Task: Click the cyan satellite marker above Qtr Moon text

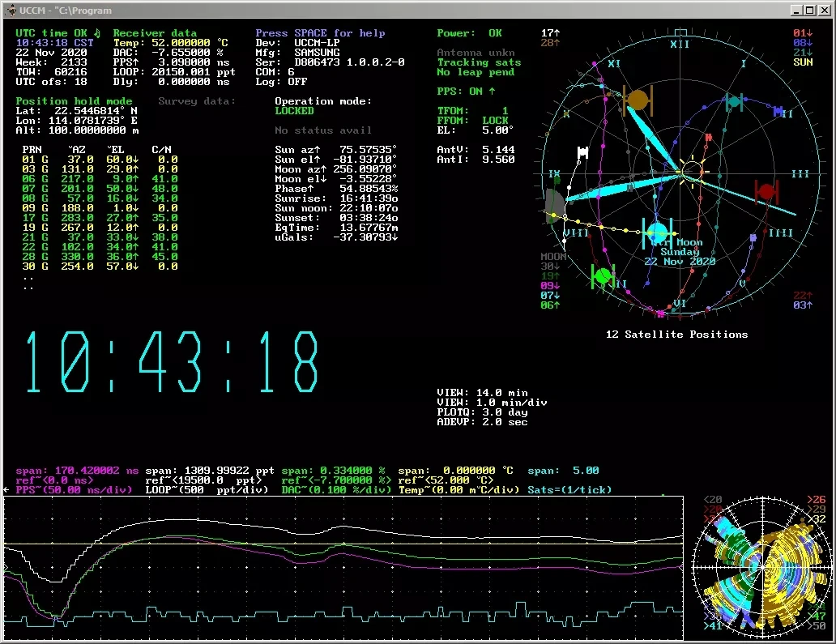Action: point(657,232)
